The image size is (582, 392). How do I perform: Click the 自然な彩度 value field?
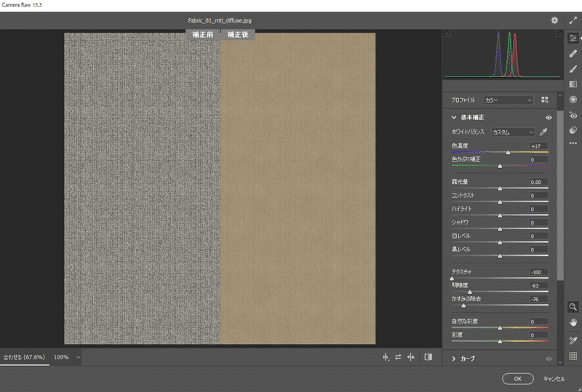[x=538, y=321]
